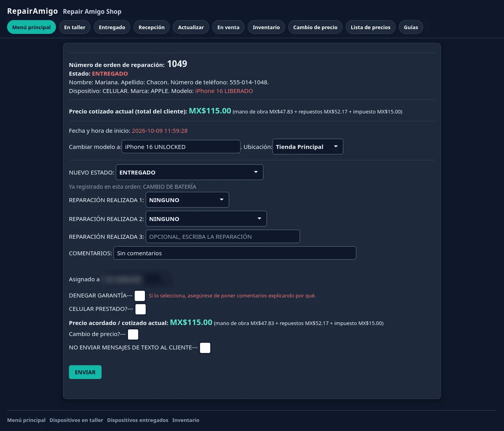504x431 pixels.
Task: Click the red ENTREGADO status text
Action: click(x=110, y=74)
